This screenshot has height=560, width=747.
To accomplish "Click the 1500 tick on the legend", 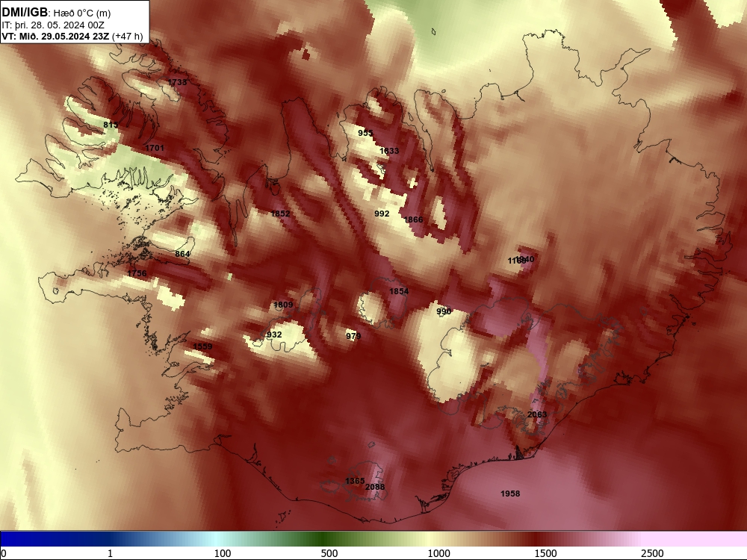I will (545, 553).
